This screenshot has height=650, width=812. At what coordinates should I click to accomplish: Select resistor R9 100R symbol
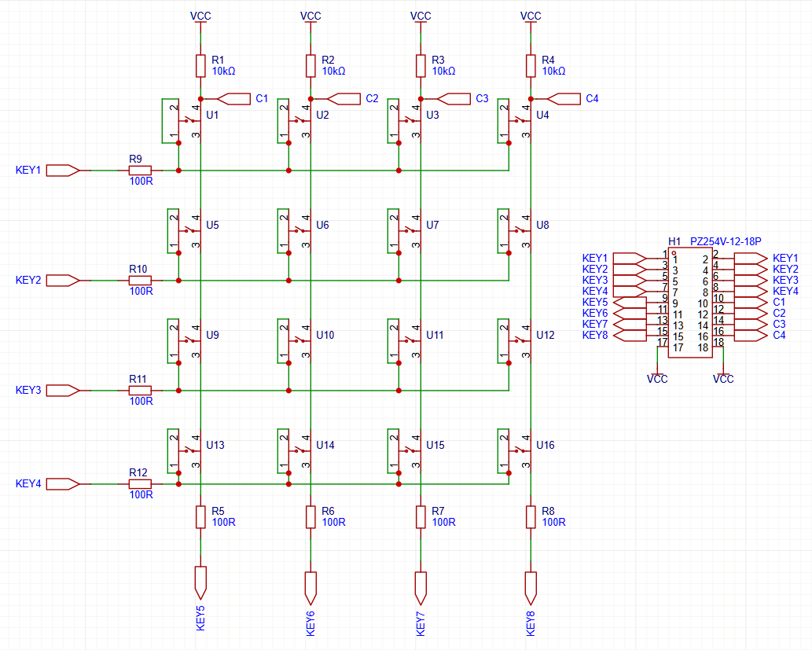click(x=139, y=170)
